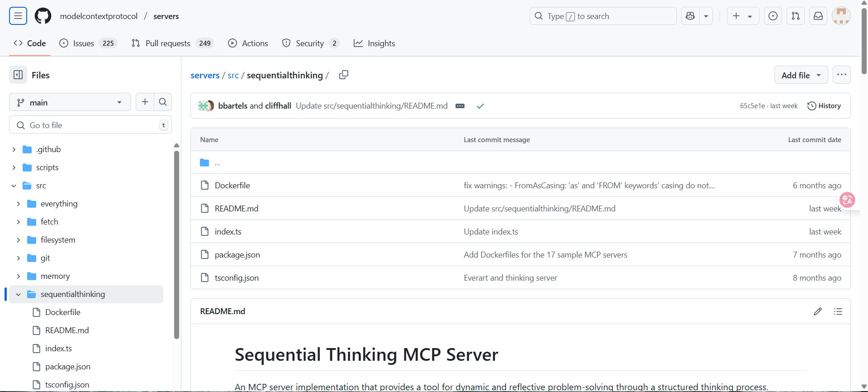
Task: Open 'Update index.ts' commit message
Action: click(x=491, y=231)
